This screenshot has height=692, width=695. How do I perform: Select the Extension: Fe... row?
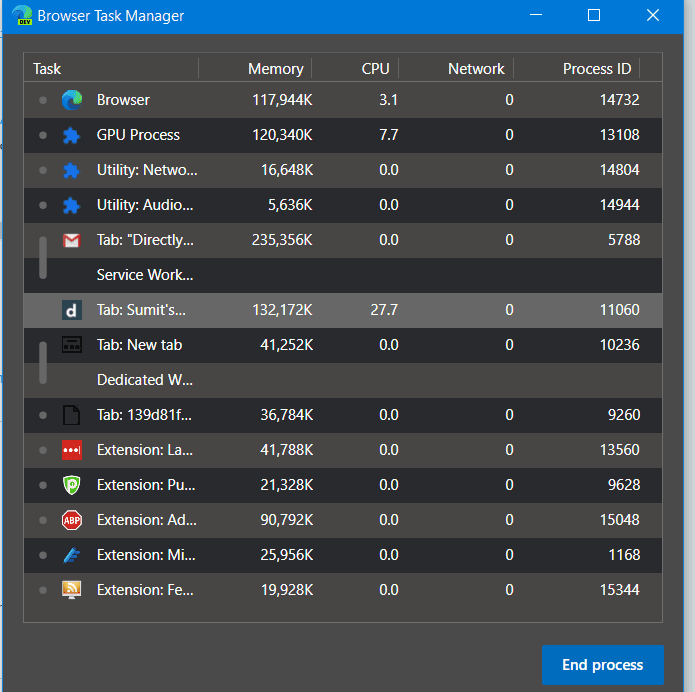point(343,590)
